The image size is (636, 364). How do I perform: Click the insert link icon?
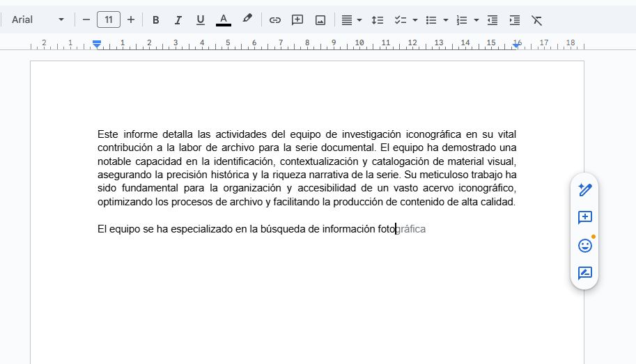coord(275,20)
